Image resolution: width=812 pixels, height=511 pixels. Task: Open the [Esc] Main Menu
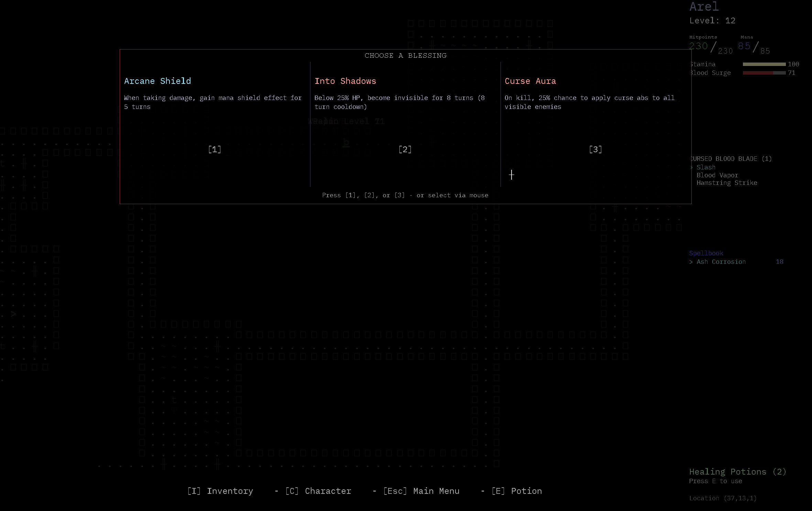[x=421, y=491]
